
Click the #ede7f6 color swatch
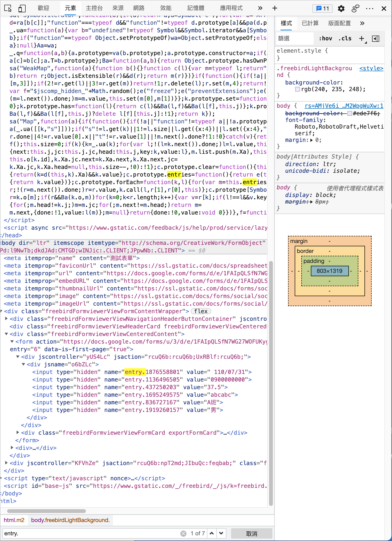[x=350, y=113]
